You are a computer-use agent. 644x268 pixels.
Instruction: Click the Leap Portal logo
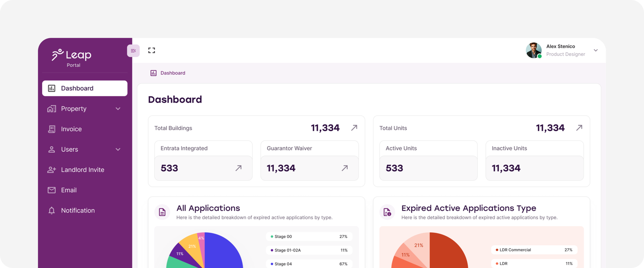[x=72, y=57]
